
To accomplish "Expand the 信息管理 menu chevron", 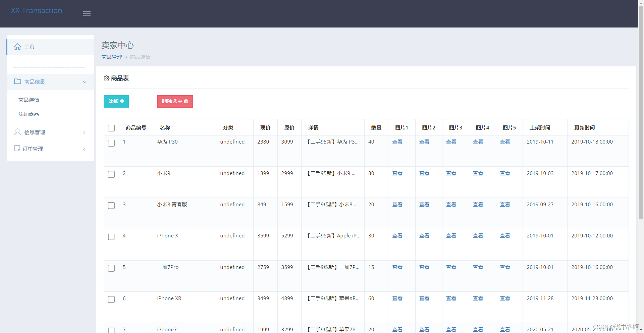I will point(84,133).
